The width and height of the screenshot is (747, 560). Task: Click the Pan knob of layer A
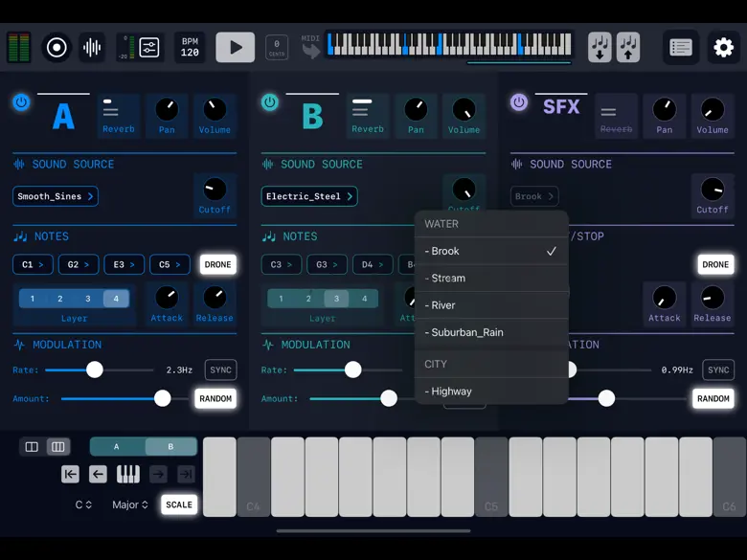167,110
